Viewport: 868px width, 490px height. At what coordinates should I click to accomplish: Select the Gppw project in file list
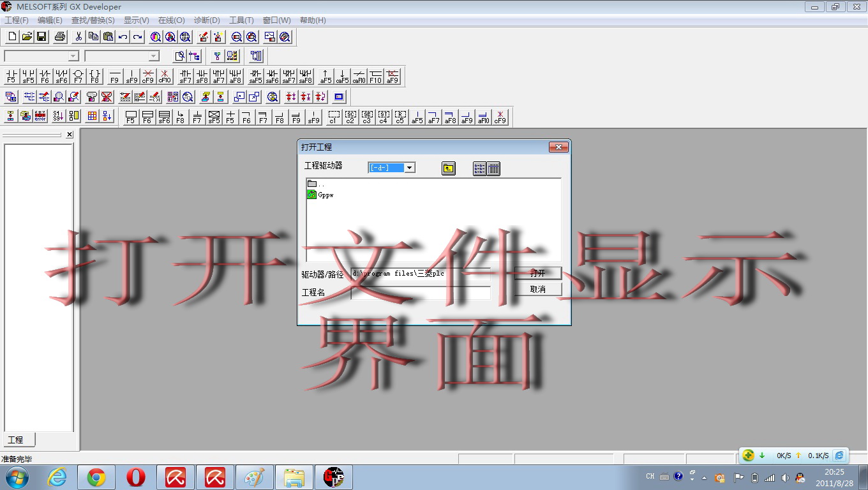(325, 195)
